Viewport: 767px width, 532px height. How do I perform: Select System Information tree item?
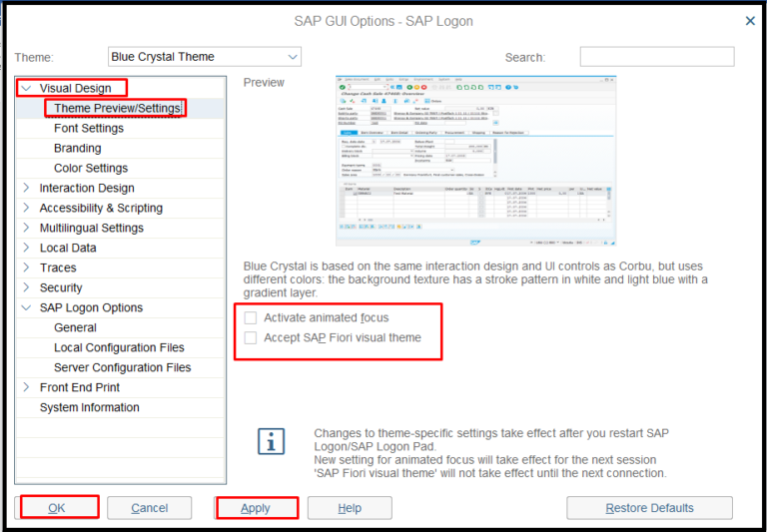[90, 407]
